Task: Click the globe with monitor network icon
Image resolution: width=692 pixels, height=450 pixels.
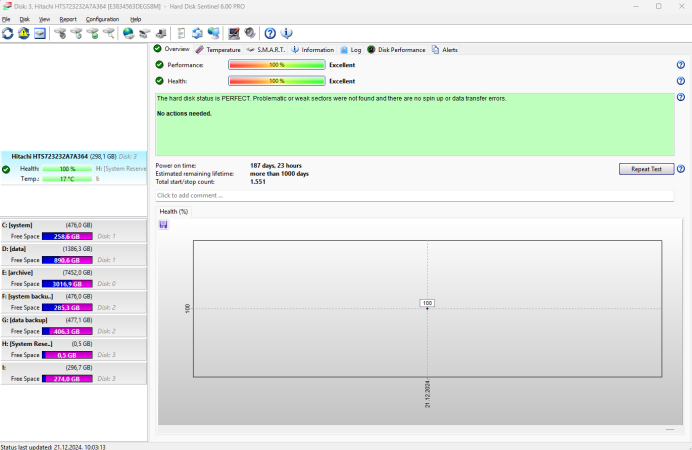Action: [214, 33]
